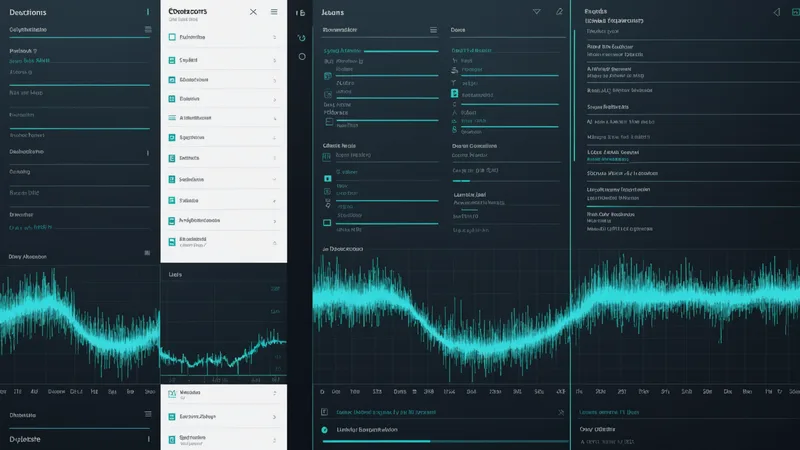
Task: Expand the third row chevron in the upper white list
Action: [x=274, y=81]
